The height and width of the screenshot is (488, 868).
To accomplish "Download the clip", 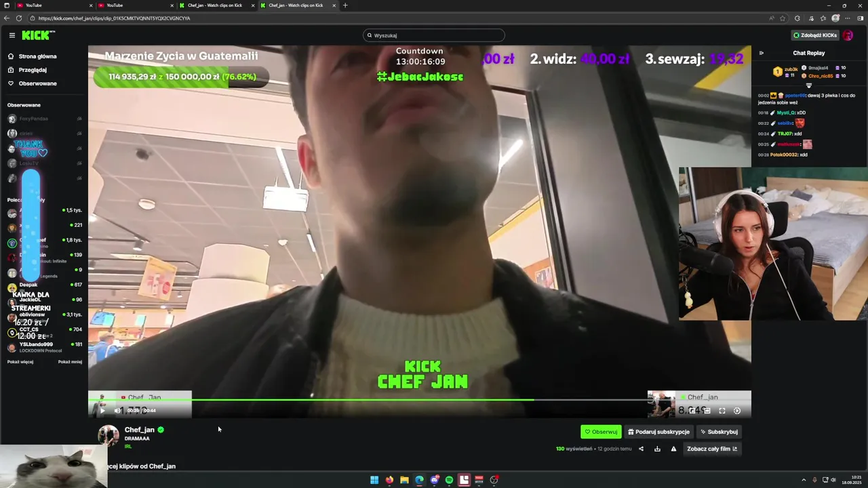I will tap(657, 449).
